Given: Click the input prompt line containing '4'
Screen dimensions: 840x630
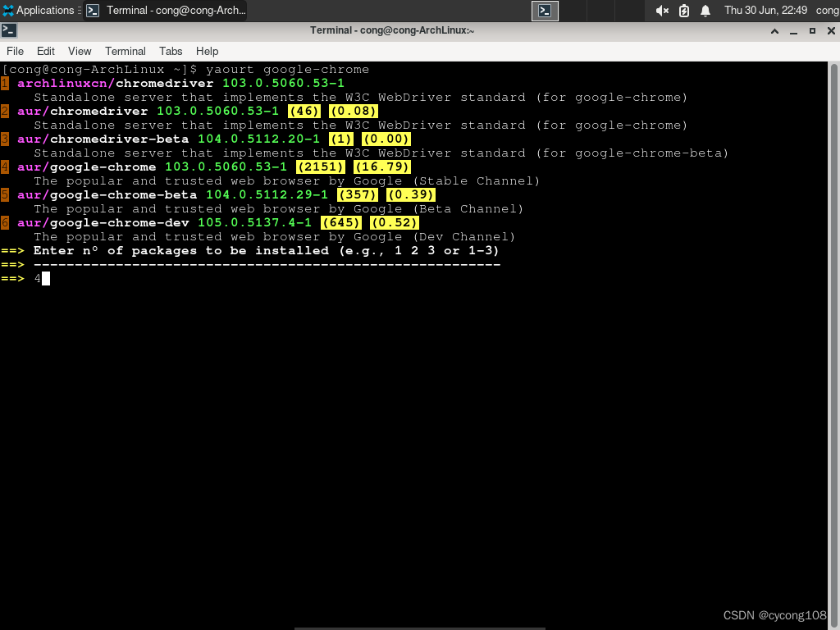Looking at the screenshot, I should click(x=25, y=279).
